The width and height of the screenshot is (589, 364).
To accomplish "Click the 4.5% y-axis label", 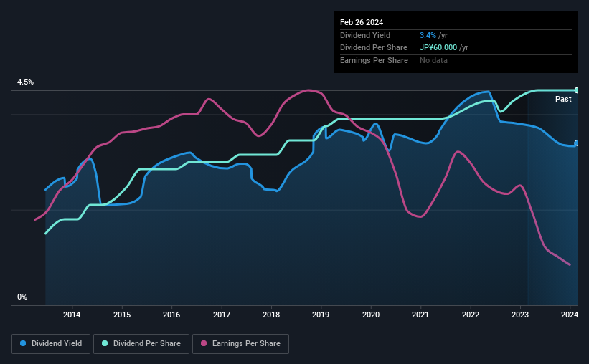I will pos(26,82).
